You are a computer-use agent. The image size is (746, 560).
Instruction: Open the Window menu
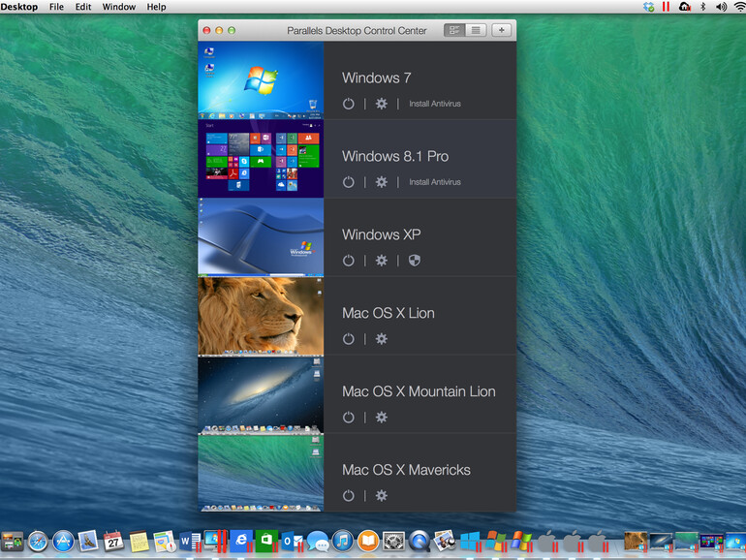point(118,7)
